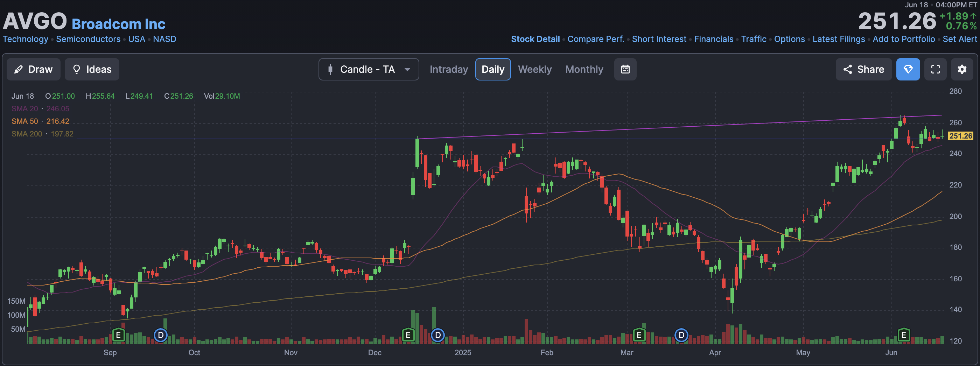Click the March earnings E marker

coord(639,335)
